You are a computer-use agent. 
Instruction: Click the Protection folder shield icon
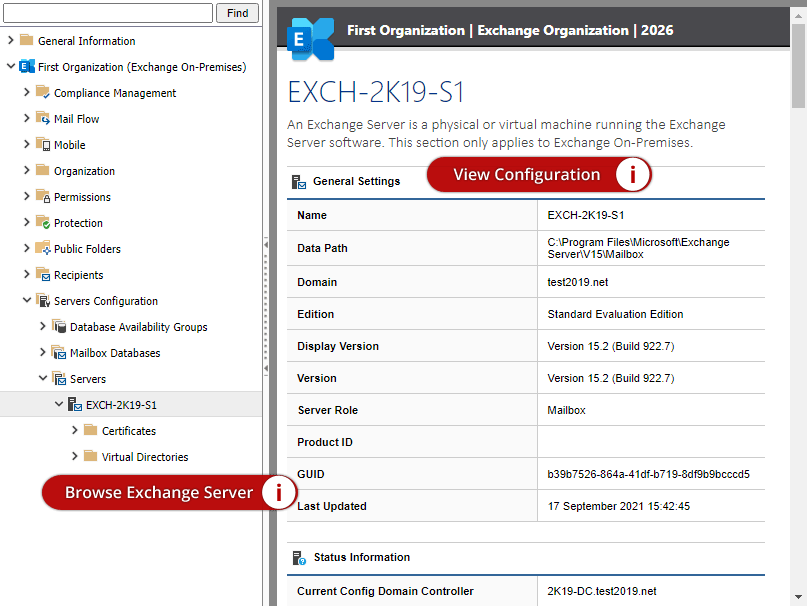[43, 222]
